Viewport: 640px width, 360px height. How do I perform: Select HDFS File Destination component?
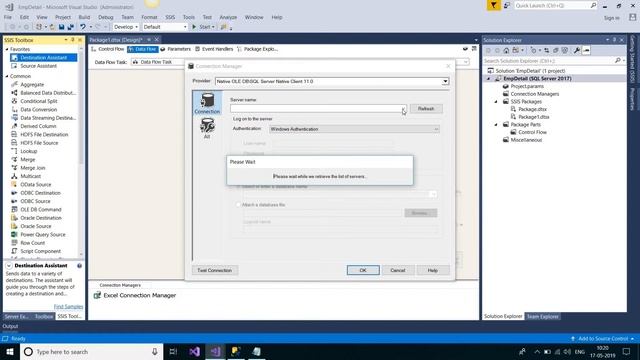(x=44, y=134)
